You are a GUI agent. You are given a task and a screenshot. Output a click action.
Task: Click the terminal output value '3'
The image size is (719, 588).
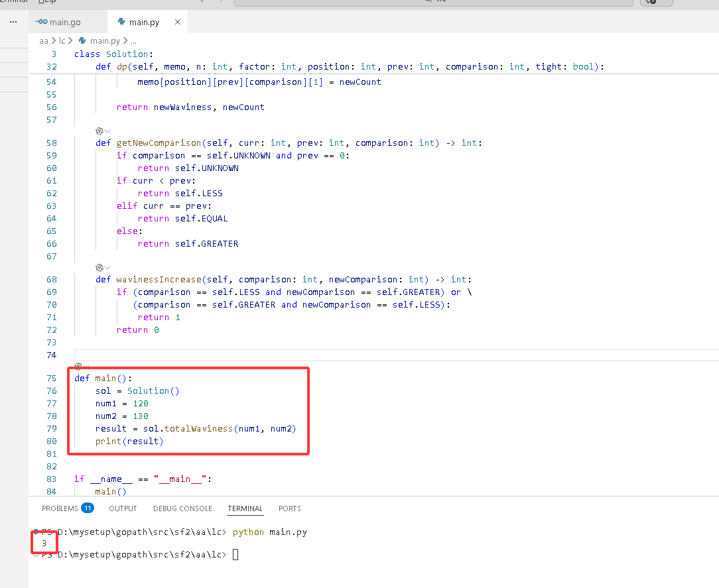click(x=44, y=544)
